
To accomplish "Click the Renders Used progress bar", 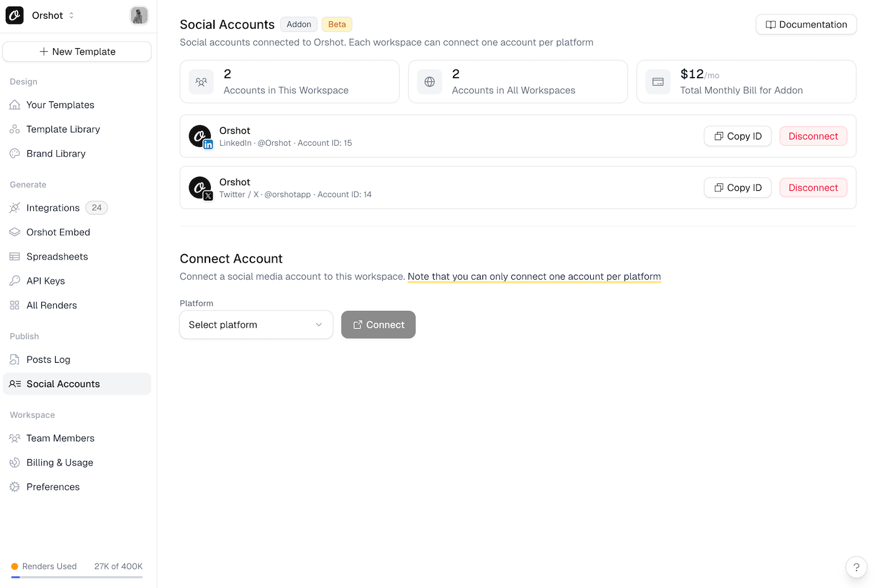I will (77, 577).
